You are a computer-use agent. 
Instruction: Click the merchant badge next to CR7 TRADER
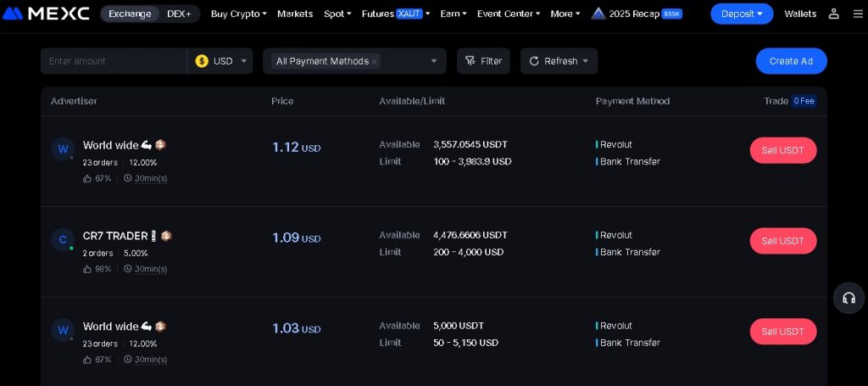point(166,236)
